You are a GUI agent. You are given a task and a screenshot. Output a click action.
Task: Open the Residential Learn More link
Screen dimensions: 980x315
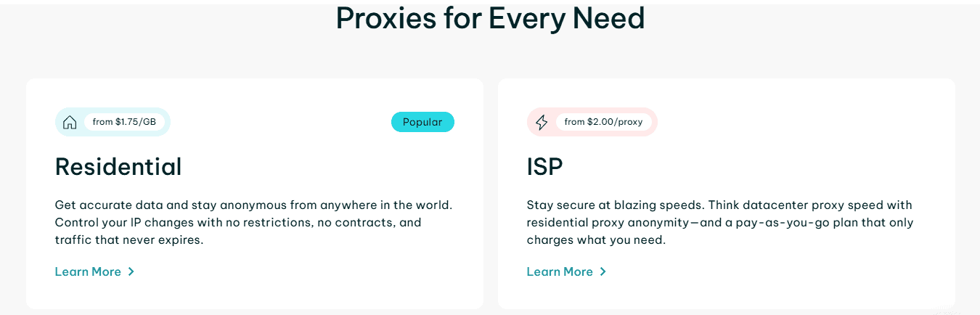pos(95,271)
